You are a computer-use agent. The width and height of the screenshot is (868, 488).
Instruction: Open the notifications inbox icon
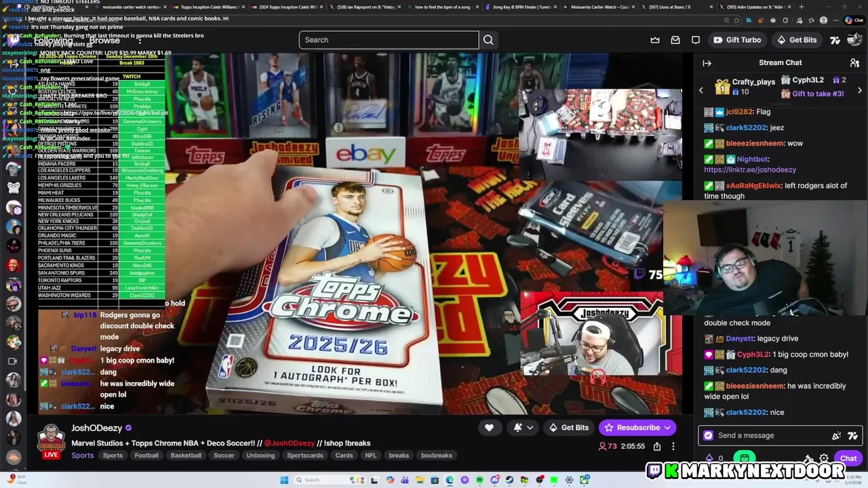[x=675, y=40]
